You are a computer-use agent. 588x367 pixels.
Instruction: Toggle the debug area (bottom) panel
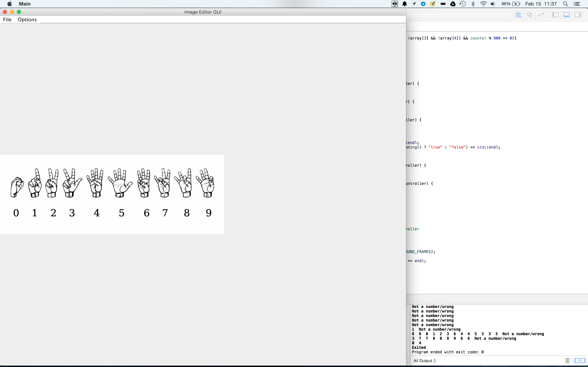tap(566, 15)
